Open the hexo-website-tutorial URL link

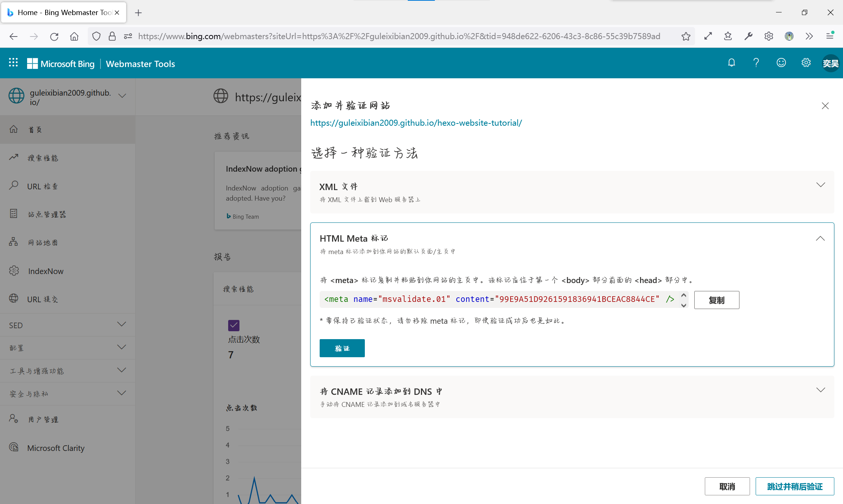416,123
